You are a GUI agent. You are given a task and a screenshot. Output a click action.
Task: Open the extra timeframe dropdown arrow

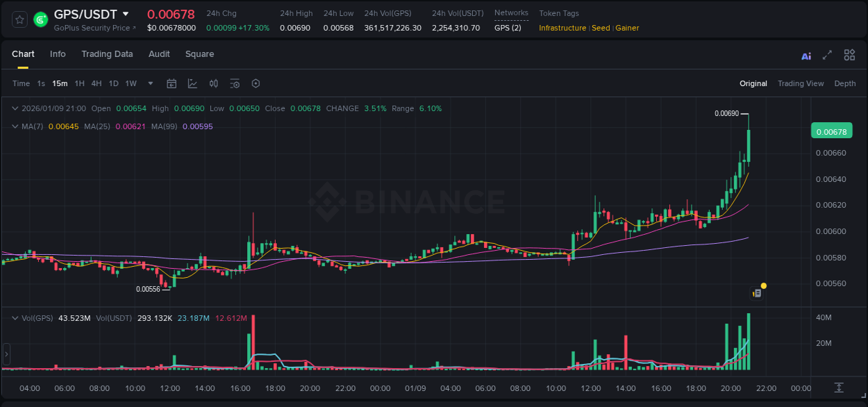tap(149, 83)
